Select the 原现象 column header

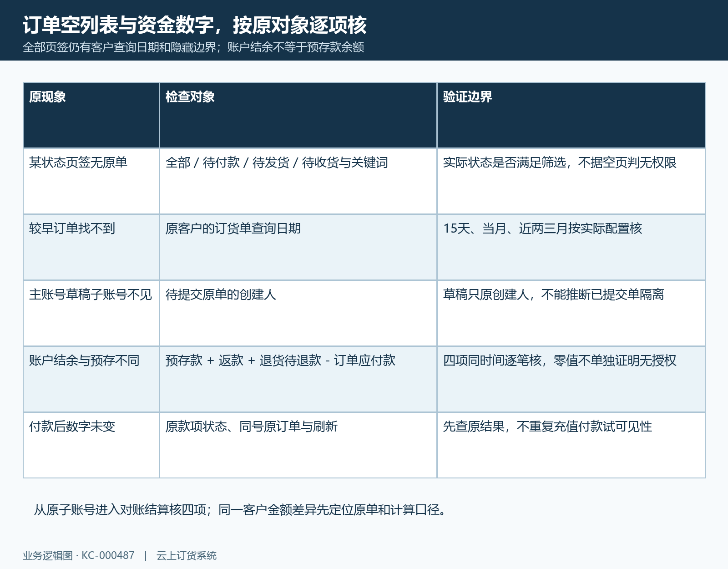click(x=91, y=115)
